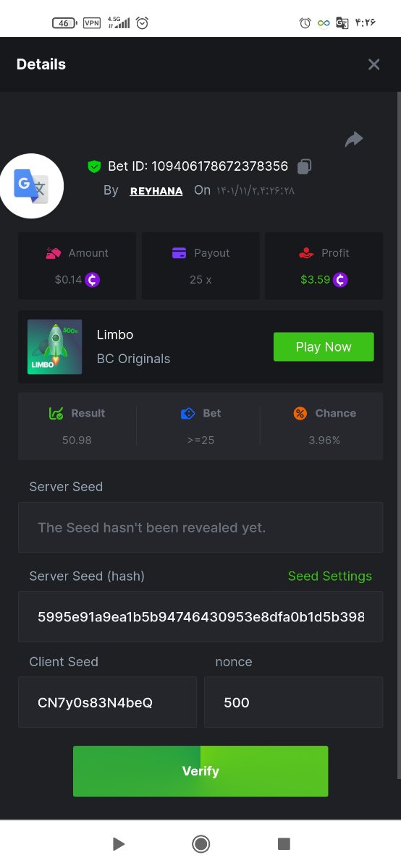Select the Client Seed field
The width and height of the screenshot is (401, 868).
tap(107, 702)
